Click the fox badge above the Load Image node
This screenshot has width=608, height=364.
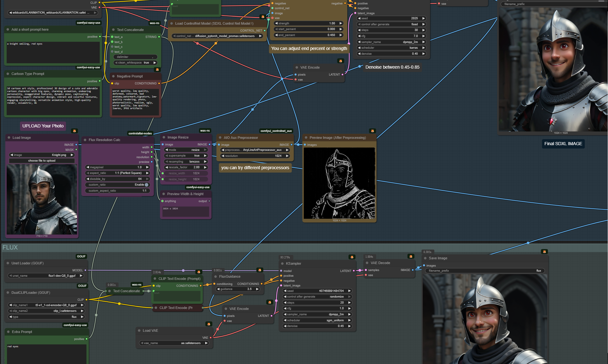[74, 131]
